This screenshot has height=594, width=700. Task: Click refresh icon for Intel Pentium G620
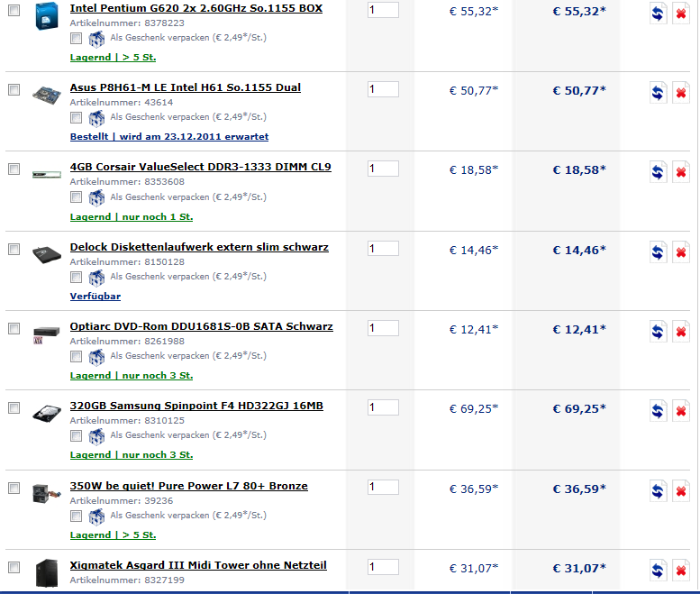(658, 14)
